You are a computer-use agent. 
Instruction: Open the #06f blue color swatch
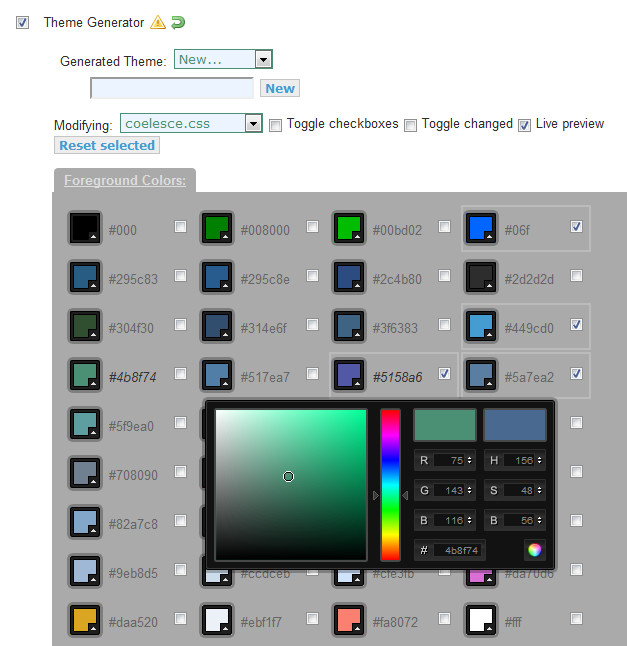[x=481, y=228]
